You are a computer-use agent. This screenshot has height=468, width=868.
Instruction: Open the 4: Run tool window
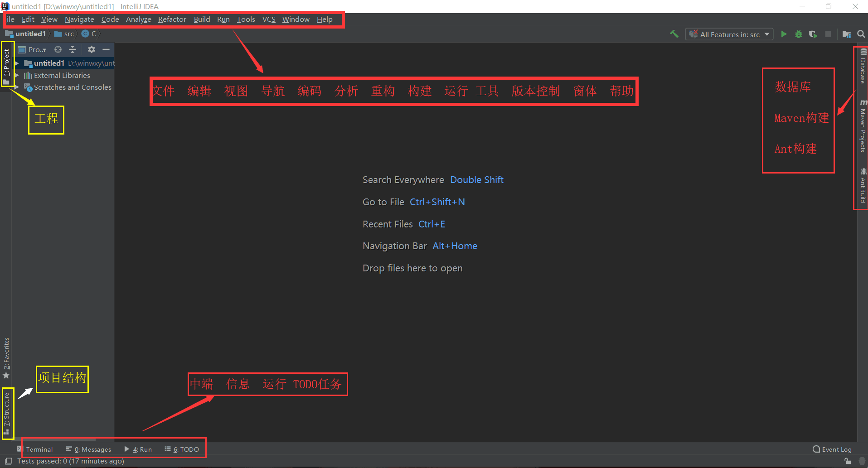138,449
